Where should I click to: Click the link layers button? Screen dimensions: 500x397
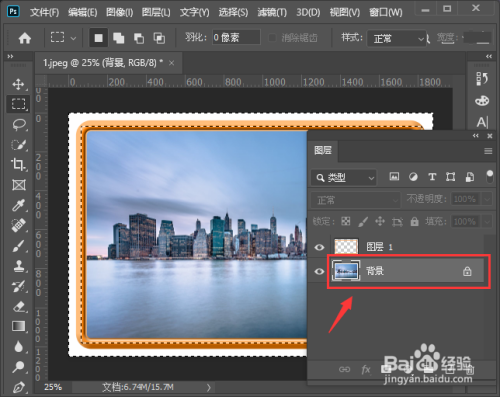(344, 369)
